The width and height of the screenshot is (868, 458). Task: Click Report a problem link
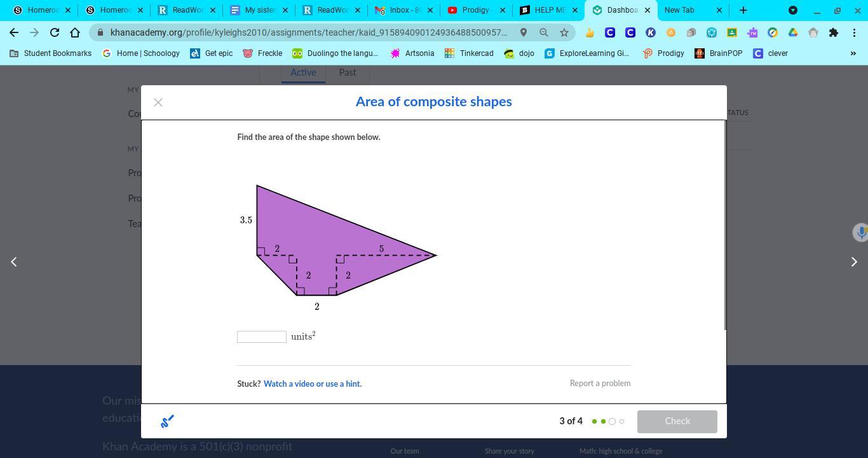click(x=600, y=383)
